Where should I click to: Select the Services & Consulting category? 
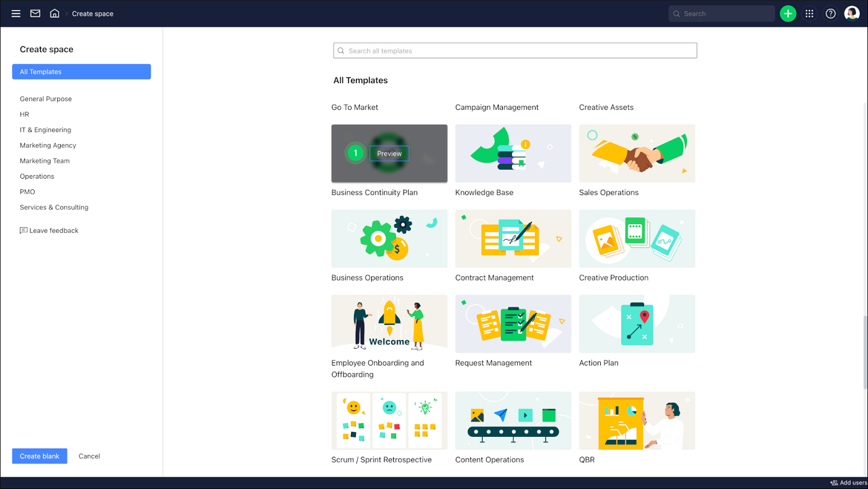54,207
